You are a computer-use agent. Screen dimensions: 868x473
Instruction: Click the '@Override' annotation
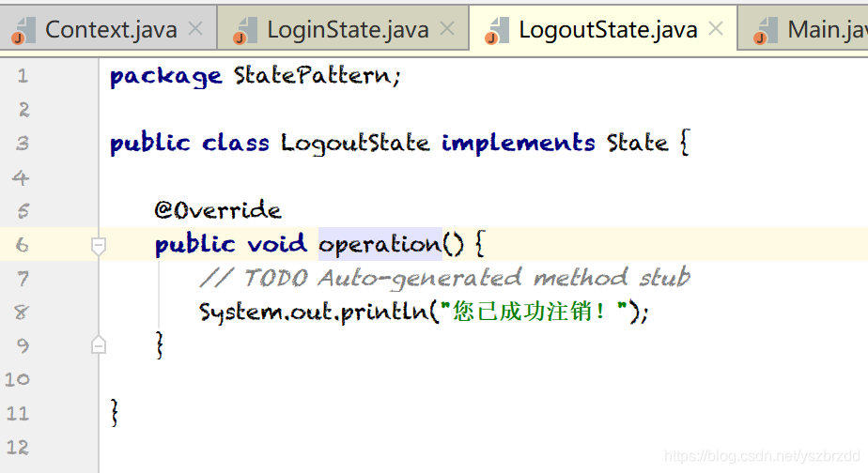(x=218, y=209)
